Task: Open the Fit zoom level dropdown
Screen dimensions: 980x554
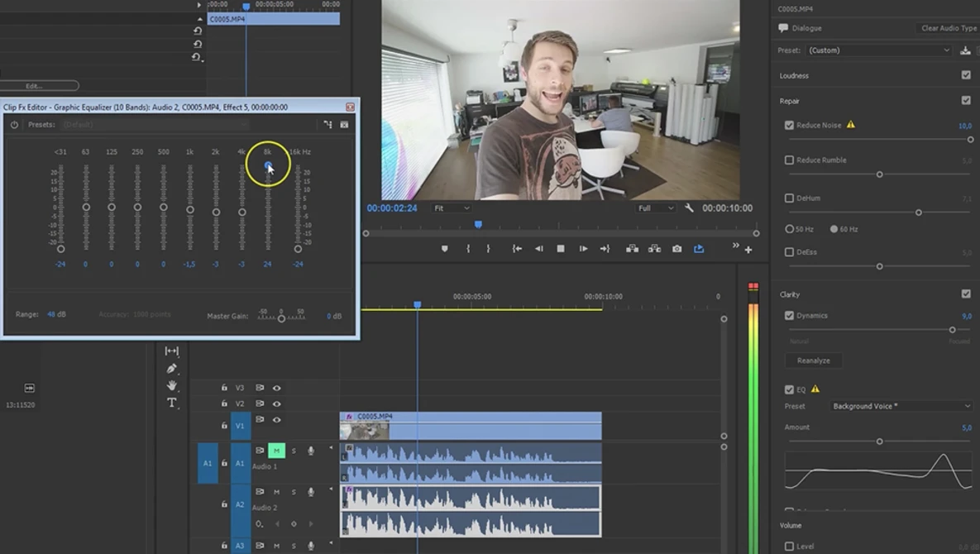Action: [452, 208]
